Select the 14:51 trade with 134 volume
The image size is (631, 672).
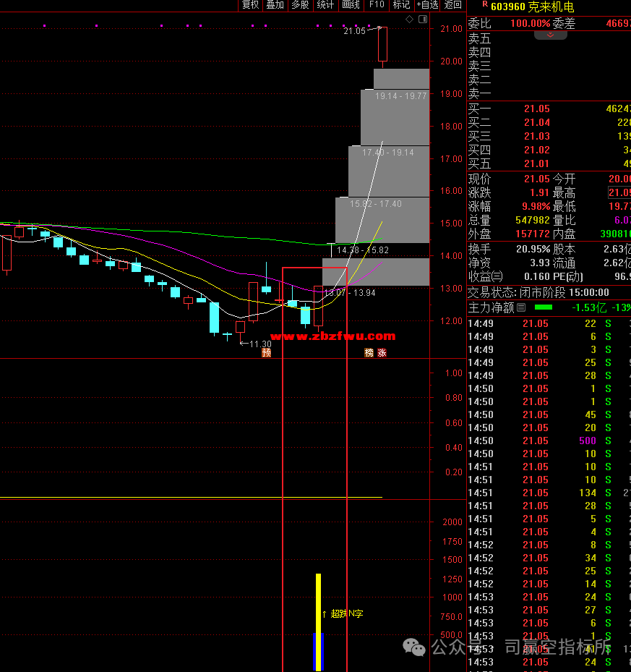[x=549, y=493]
